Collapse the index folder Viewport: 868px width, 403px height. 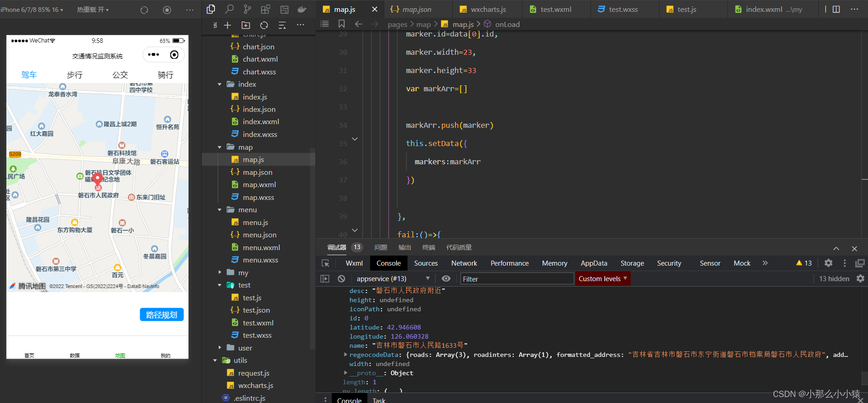coord(220,84)
